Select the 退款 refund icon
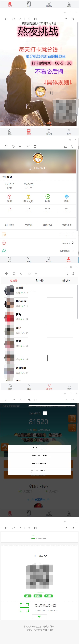Screen dimensions: 79x644 [47, 197]
